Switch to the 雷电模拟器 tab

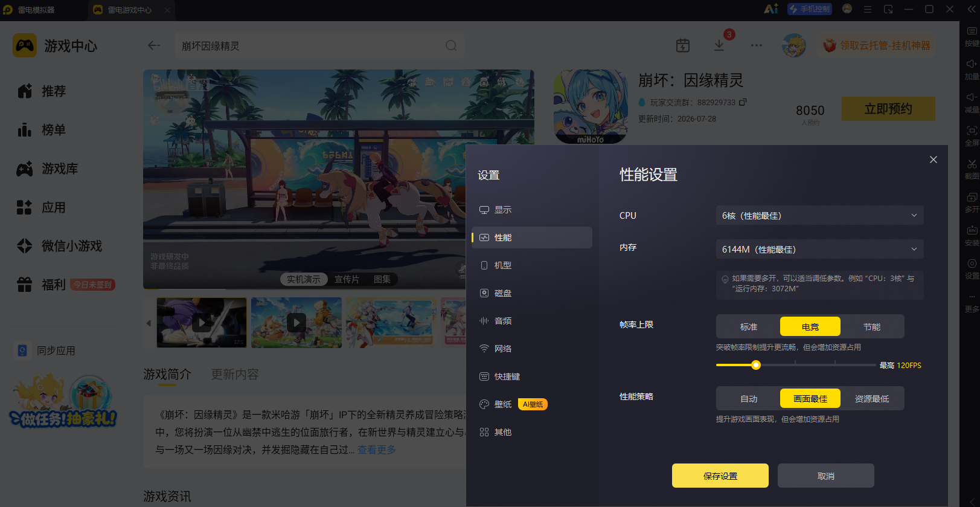[x=36, y=10]
